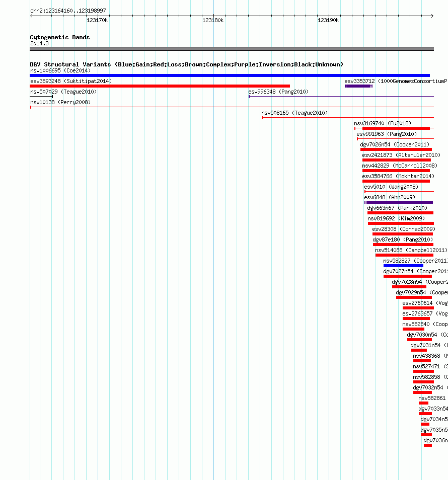Click the 123180k ruler position label
The image size is (448, 480).
[213, 20]
